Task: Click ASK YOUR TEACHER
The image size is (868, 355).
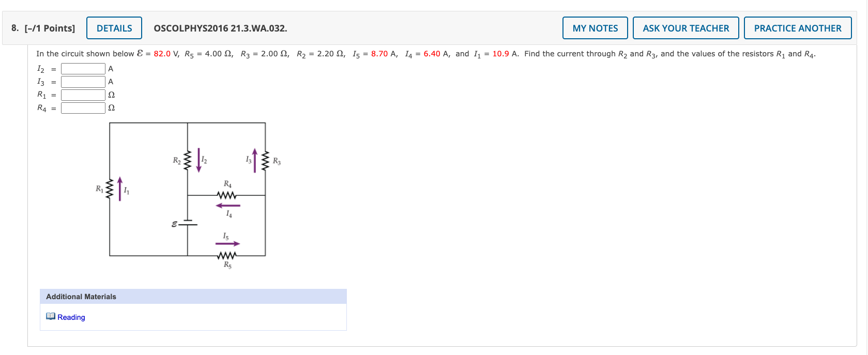Action: [x=686, y=28]
